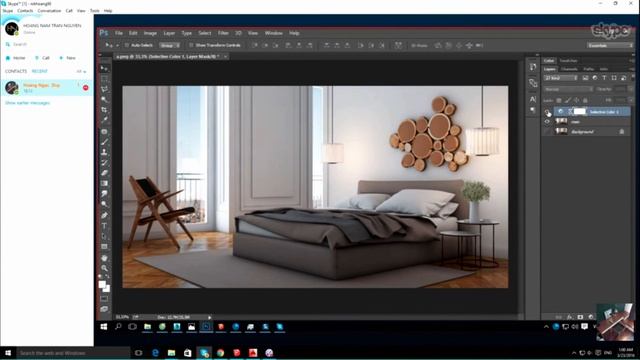Toggle Quick Mask mode icon
Screen dimensions: 640x360
point(104,298)
